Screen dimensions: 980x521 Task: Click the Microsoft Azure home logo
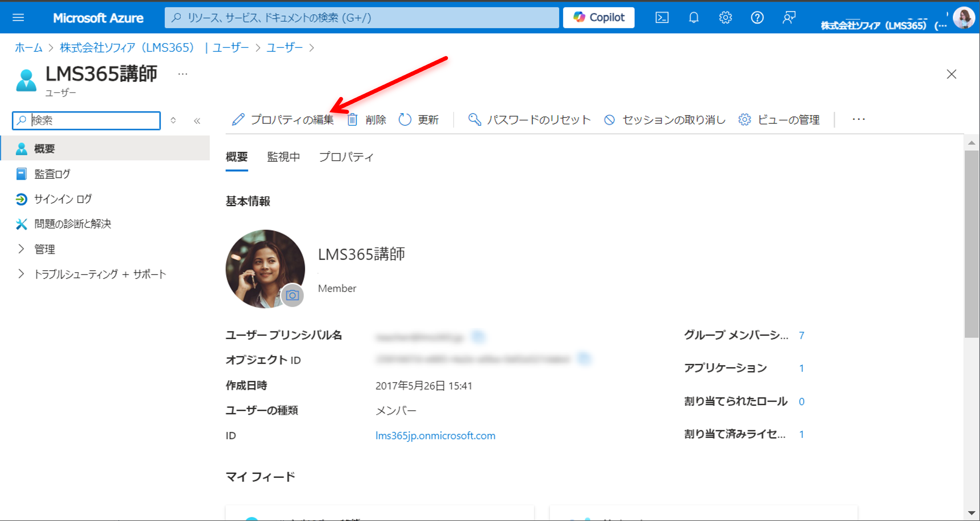pos(98,18)
